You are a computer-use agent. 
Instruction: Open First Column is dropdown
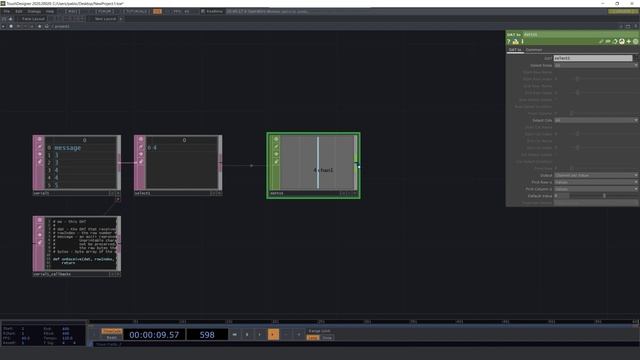596,189
